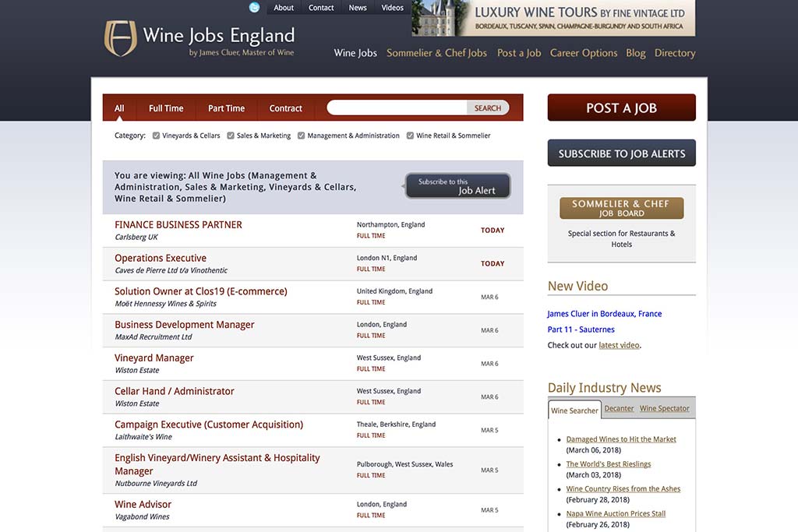This screenshot has width=798, height=532.
Task: Click Nutbourne Vineyards Ltd text
Action: click(x=156, y=483)
